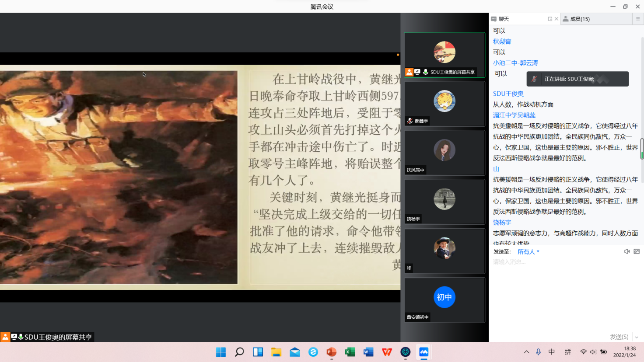Open the Windows Start menu
Viewport: 644px width, 362px height.
pos(221,352)
